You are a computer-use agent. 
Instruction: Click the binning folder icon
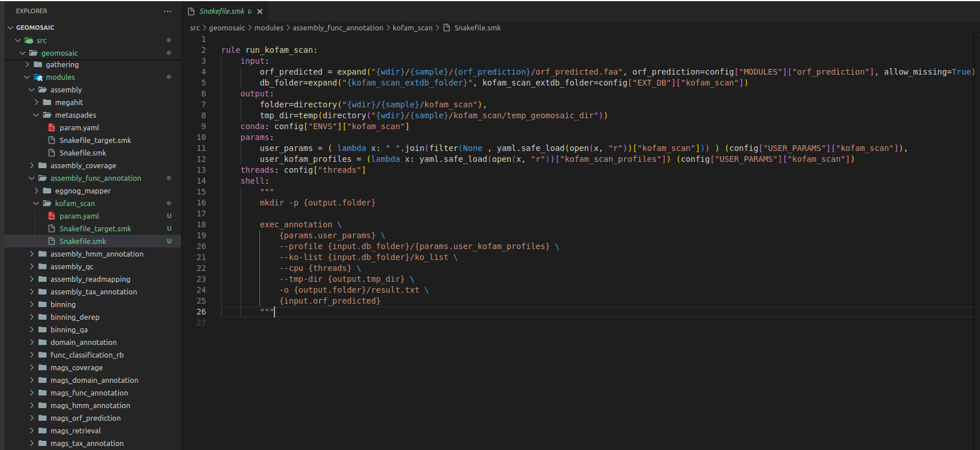(x=42, y=304)
